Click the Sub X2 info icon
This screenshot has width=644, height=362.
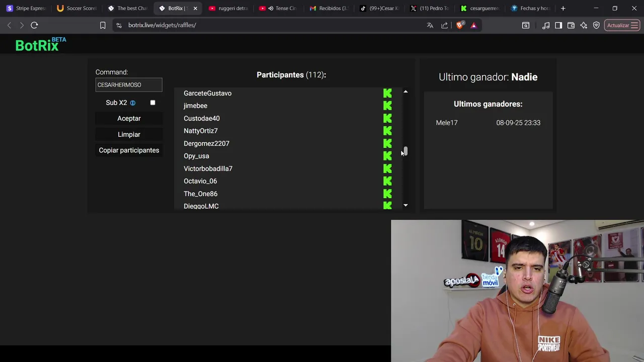133,103
